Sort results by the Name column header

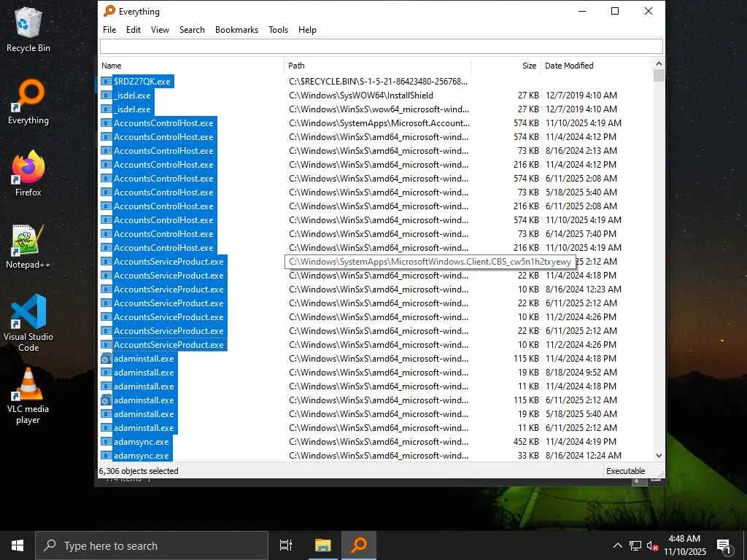(192, 66)
